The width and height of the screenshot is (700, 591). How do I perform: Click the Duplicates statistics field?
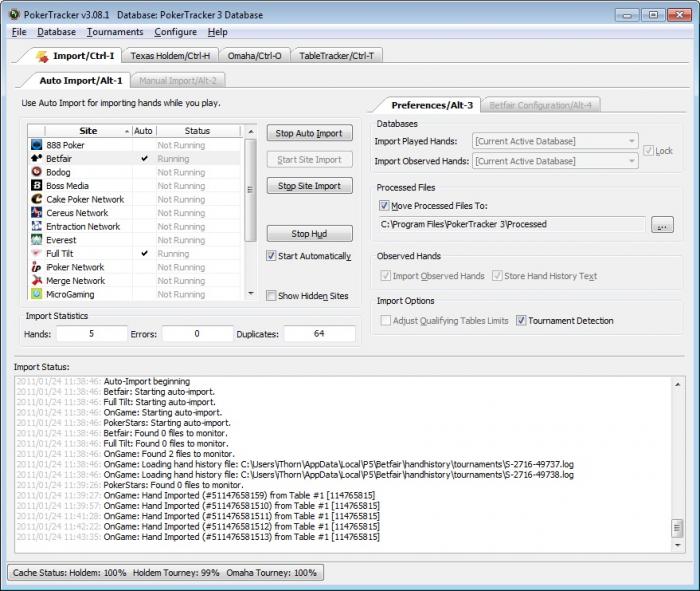(319, 333)
